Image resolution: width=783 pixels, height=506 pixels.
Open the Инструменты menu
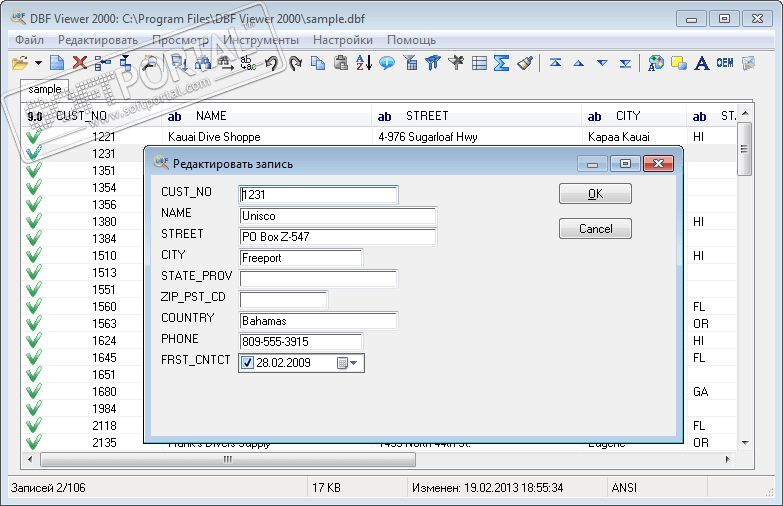(x=261, y=40)
